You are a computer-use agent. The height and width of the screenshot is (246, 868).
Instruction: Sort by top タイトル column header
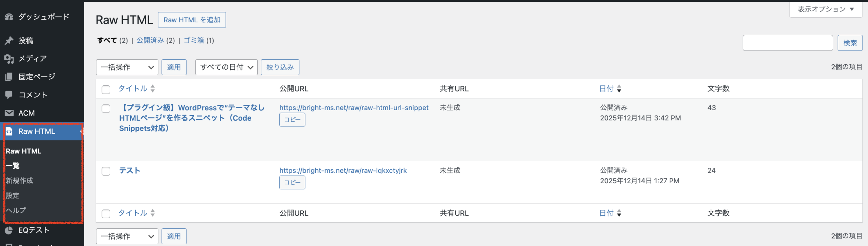[133, 88]
